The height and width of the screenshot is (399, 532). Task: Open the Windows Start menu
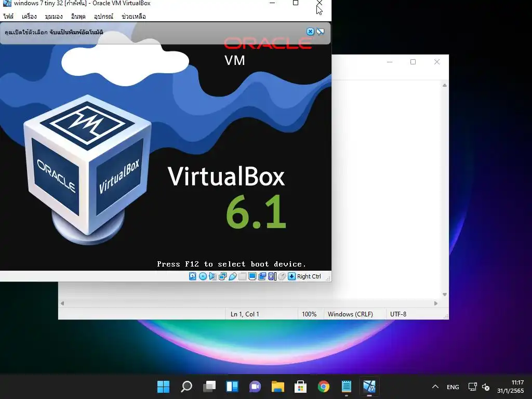pyautogui.click(x=163, y=387)
